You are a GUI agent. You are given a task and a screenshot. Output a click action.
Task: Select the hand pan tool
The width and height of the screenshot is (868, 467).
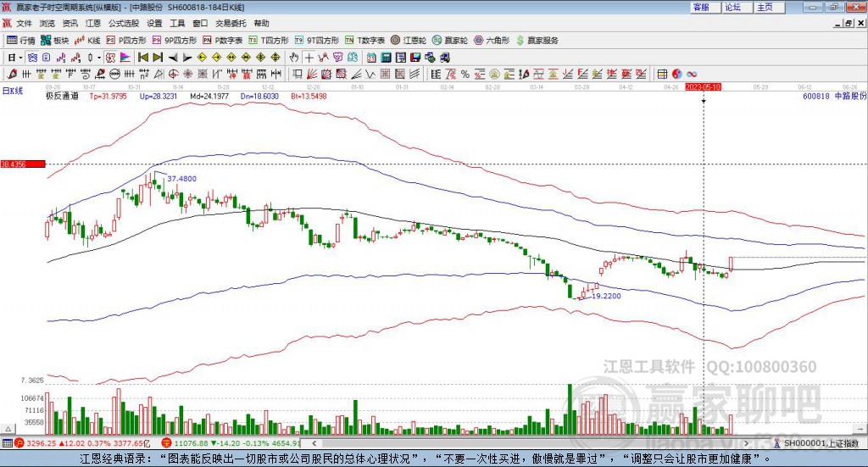tap(294, 58)
